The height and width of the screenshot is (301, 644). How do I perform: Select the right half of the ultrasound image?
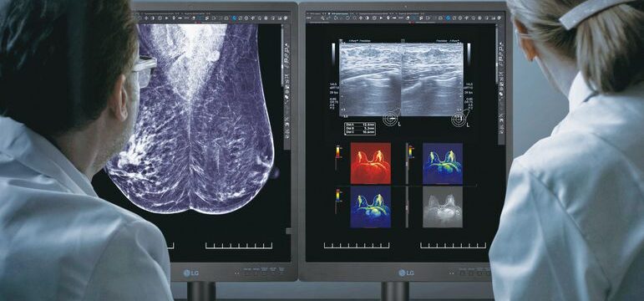pos(432,79)
